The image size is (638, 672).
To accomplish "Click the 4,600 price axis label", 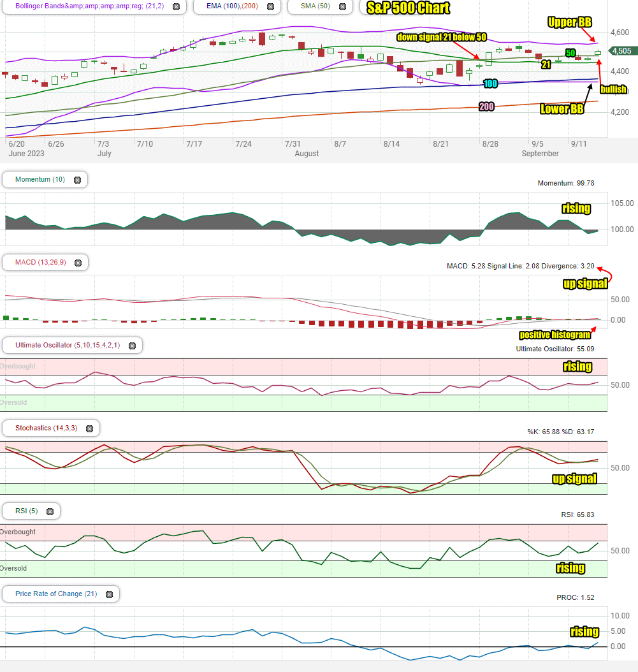I will click(x=620, y=32).
